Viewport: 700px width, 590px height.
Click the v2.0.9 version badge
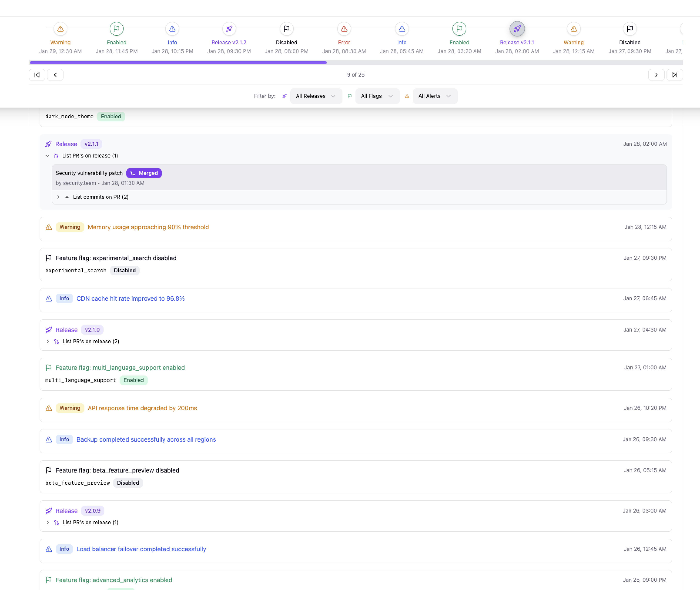point(93,511)
